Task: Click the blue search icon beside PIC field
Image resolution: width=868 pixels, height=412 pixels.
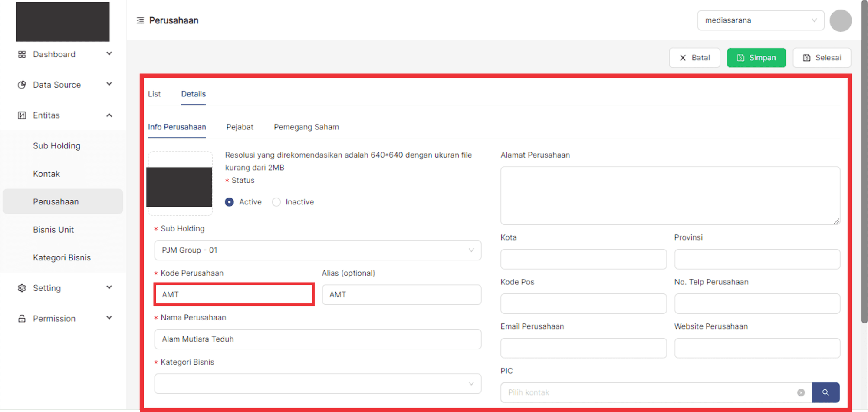Action: click(x=825, y=392)
